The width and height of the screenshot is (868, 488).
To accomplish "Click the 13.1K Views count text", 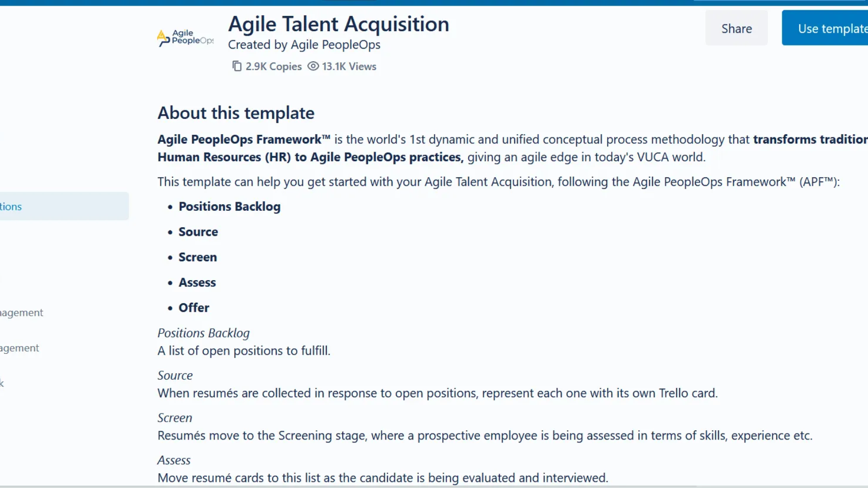I will point(349,66).
